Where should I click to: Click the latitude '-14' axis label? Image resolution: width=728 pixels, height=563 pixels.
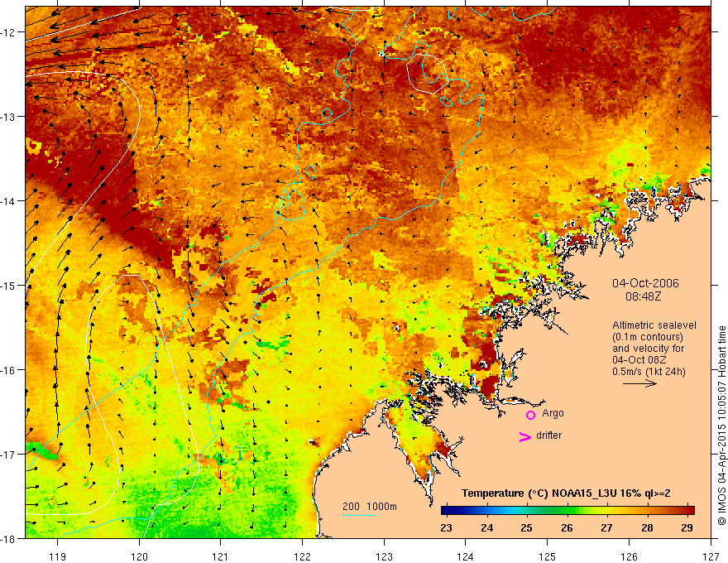[x=8, y=201]
